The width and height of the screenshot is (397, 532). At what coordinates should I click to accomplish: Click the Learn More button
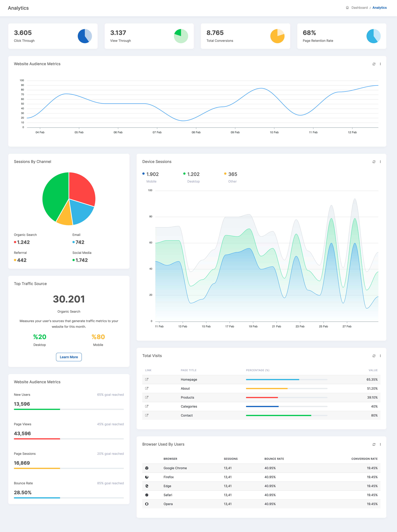pos(69,357)
